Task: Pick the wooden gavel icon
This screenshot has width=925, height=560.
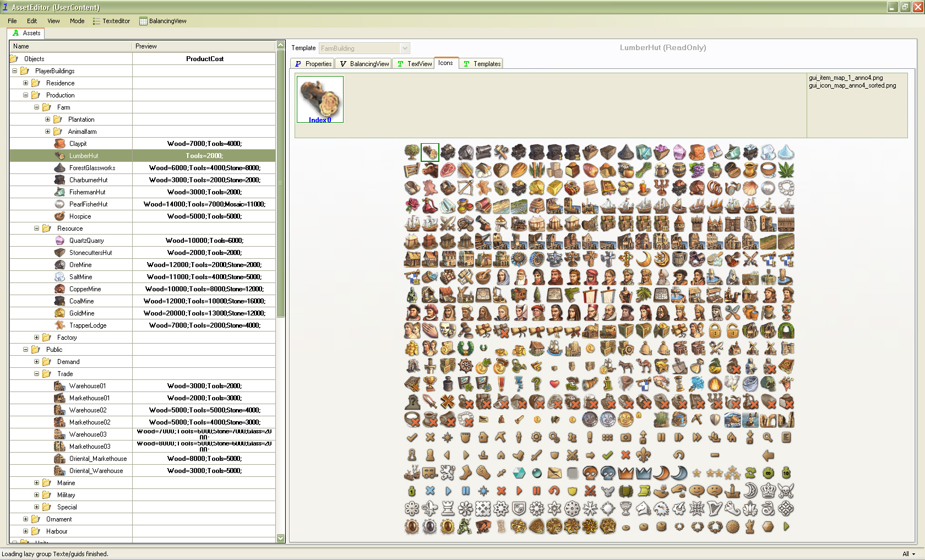Action: (x=465, y=330)
